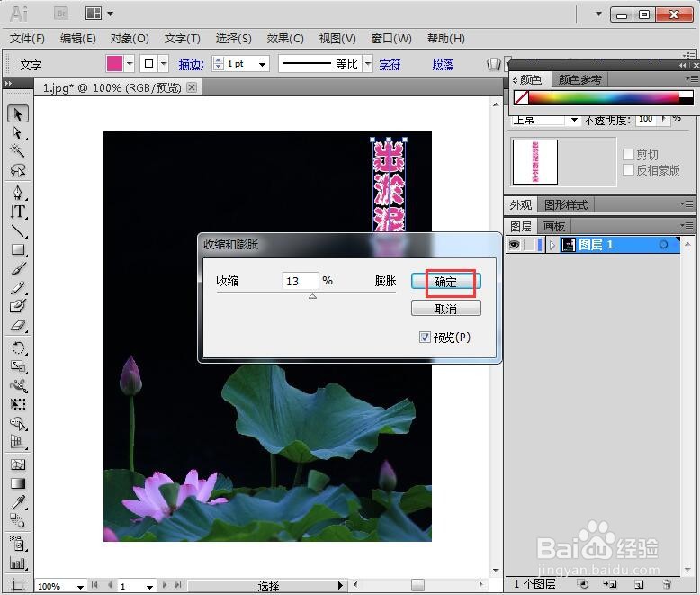Screen dimensions: 700x595
Task: Open the 编辑(E) menu
Action: (78, 39)
